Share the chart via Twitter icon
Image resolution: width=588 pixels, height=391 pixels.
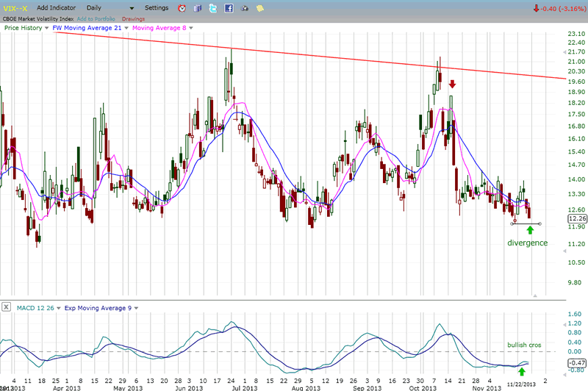click(x=213, y=8)
